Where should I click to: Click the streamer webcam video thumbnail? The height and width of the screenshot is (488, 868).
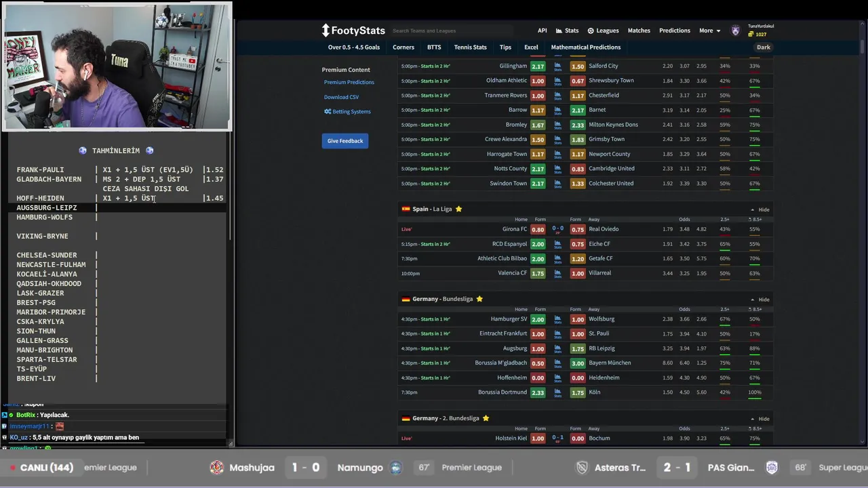117,66
